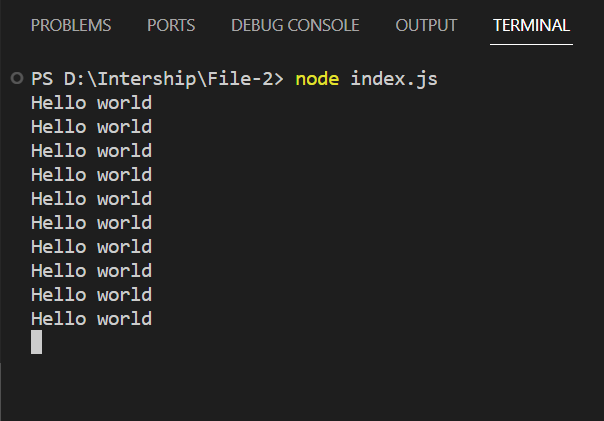Viewport: 604px width, 421px height.
Task: Click the PS D:\Intership\File-2> prompt path
Action: tap(158, 79)
